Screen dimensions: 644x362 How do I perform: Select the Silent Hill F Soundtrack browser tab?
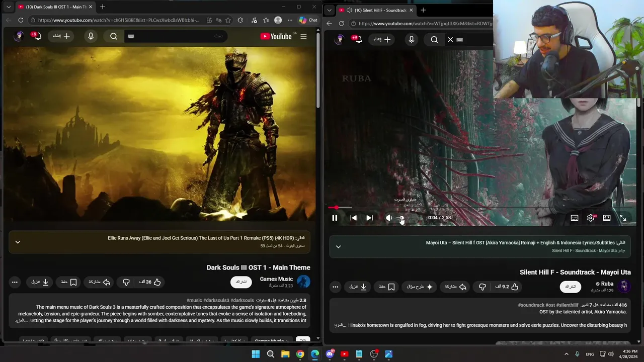tap(375, 10)
